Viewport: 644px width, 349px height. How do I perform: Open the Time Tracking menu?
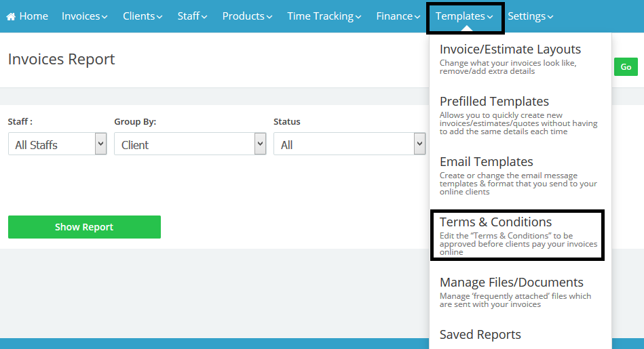(324, 16)
